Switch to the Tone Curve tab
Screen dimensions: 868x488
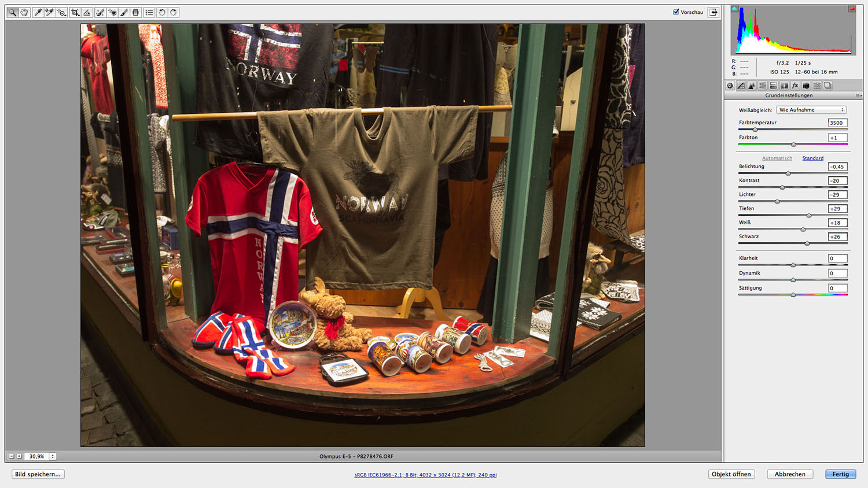pyautogui.click(x=741, y=86)
